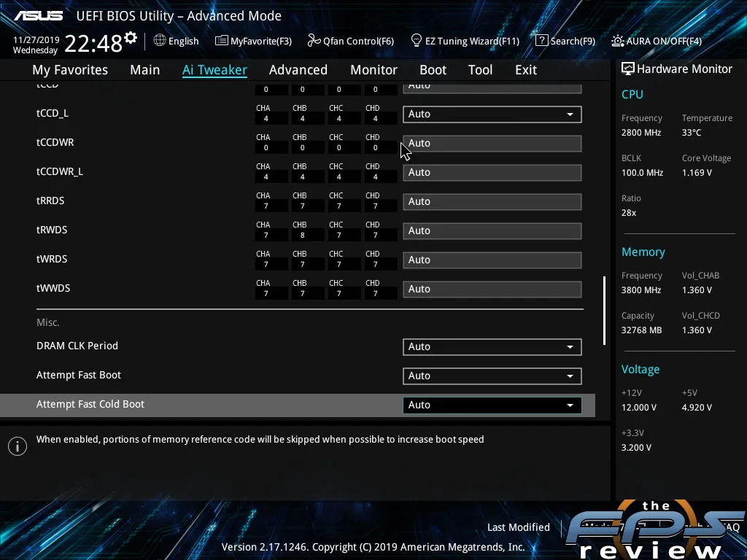
Task: Click the +3.3V value 3.200 V
Action: pos(636,448)
